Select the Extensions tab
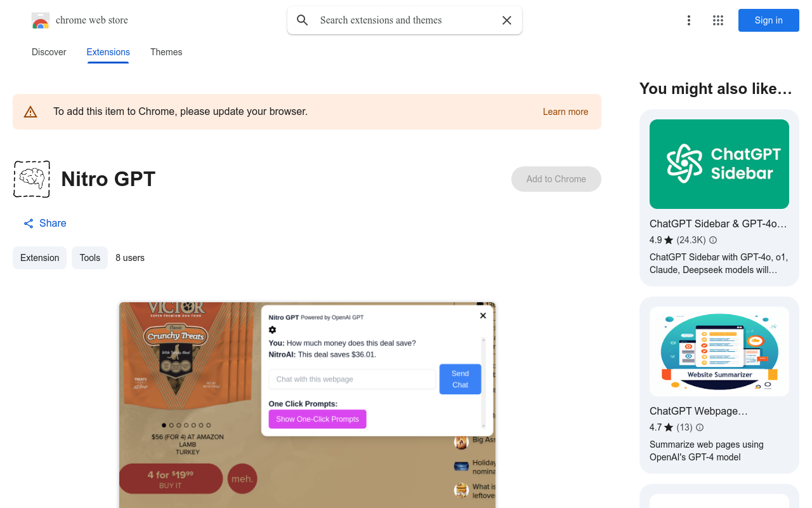The width and height of the screenshot is (812, 508). (108, 52)
